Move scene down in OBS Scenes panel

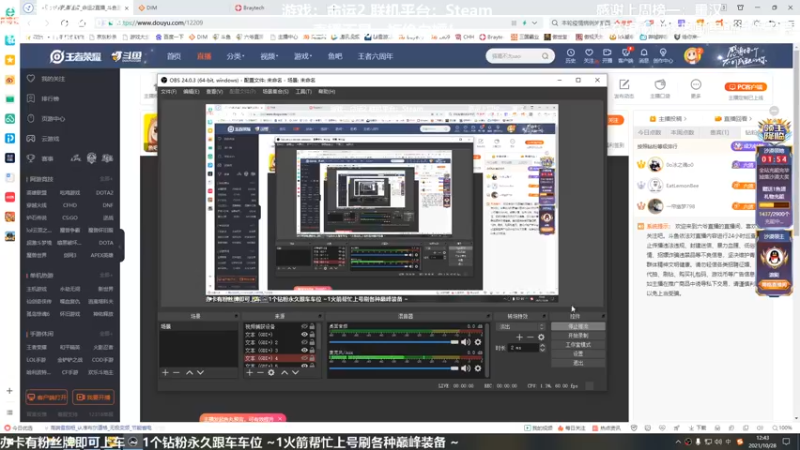click(201, 373)
